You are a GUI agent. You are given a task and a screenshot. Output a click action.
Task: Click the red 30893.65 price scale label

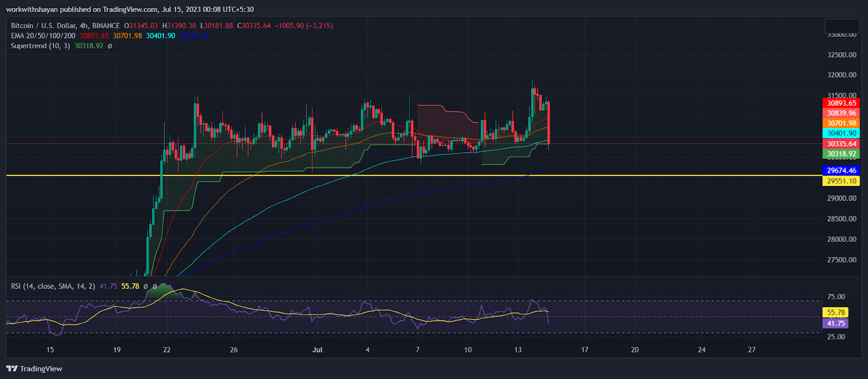[841, 103]
